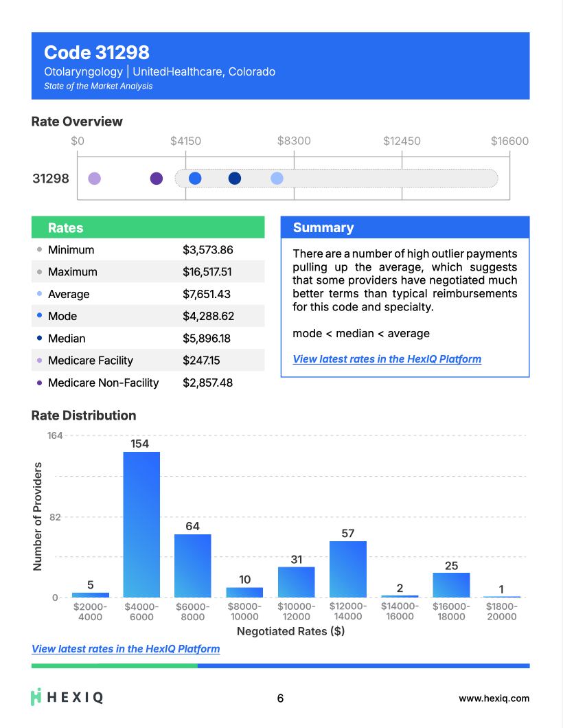The width and height of the screenshot is (563, 728).
Task: Select the $10000-12000 bar labeled 31
Action: point(296,582)
